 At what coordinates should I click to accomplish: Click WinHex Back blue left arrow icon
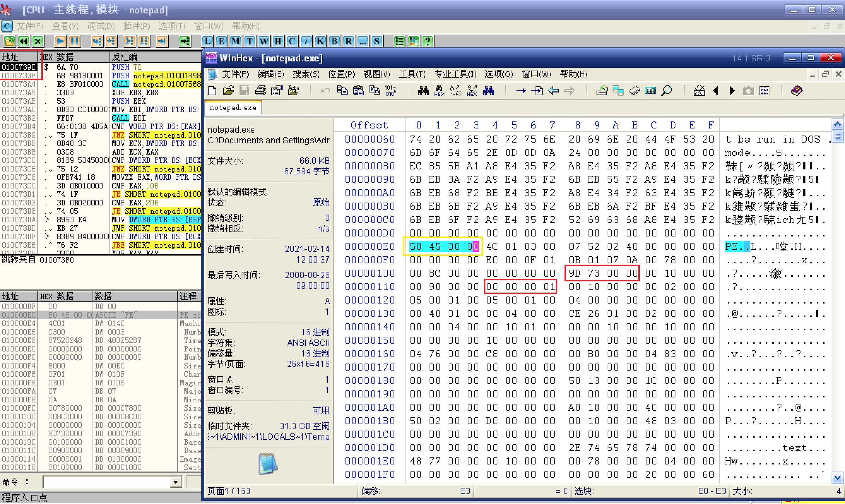554,91
